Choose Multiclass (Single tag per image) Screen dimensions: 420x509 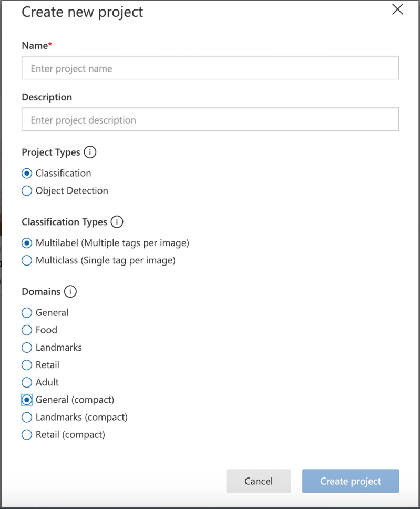[27, 260]
